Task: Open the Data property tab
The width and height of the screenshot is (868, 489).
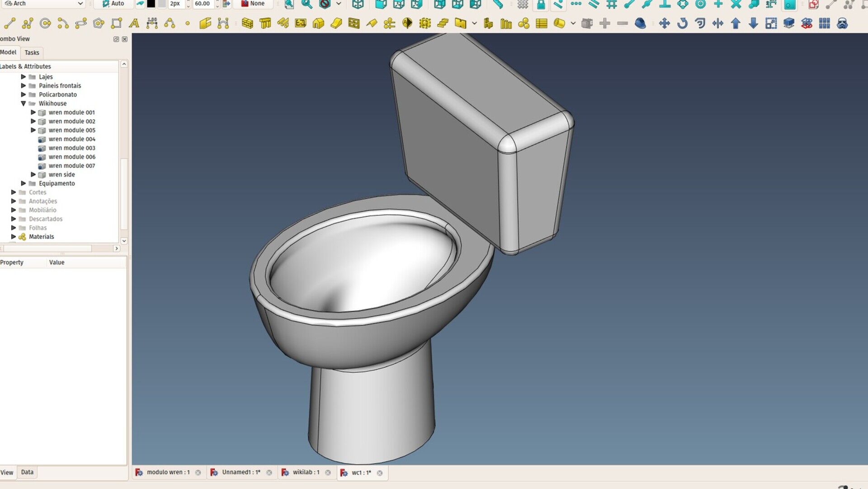Action: [27, 472]
